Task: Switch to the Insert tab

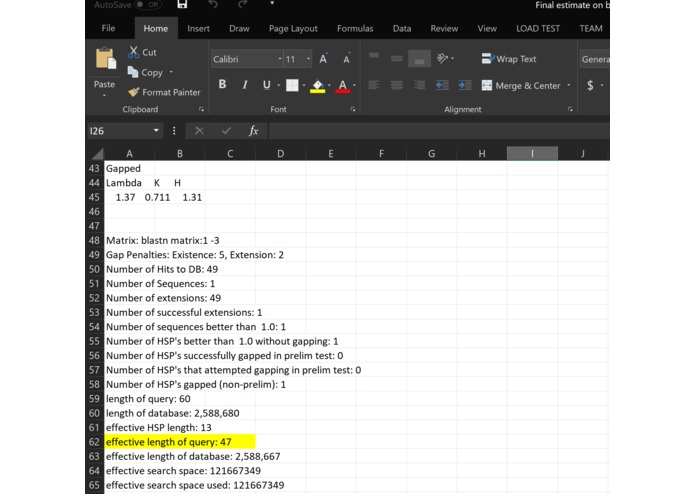Action: point(198,28)
